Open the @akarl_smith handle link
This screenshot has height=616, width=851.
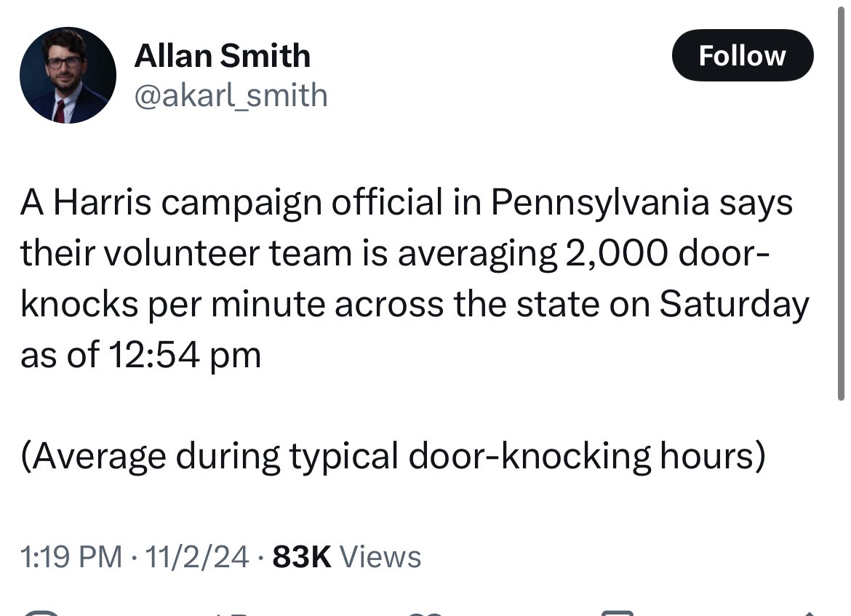(231, 95)
